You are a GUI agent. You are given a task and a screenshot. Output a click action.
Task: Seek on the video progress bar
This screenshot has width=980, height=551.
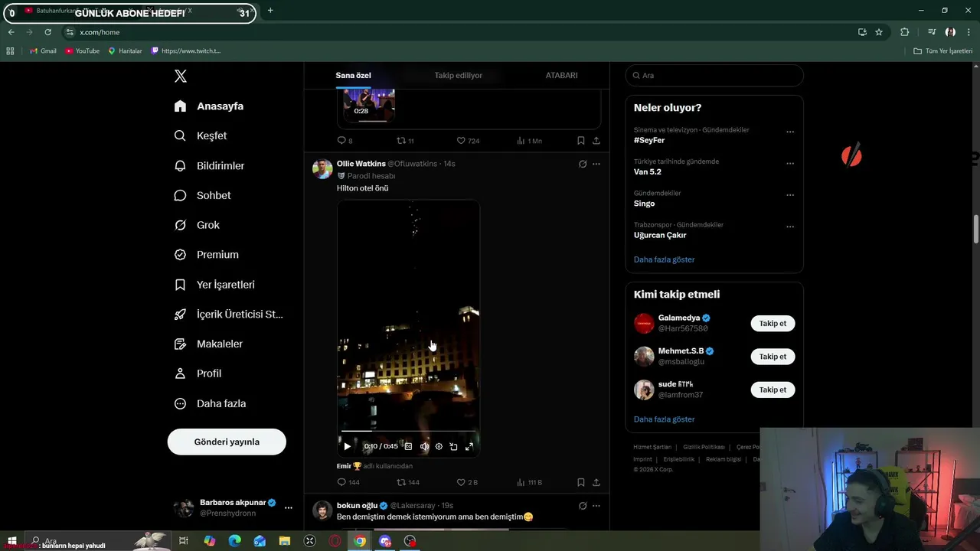pos(408,431)
